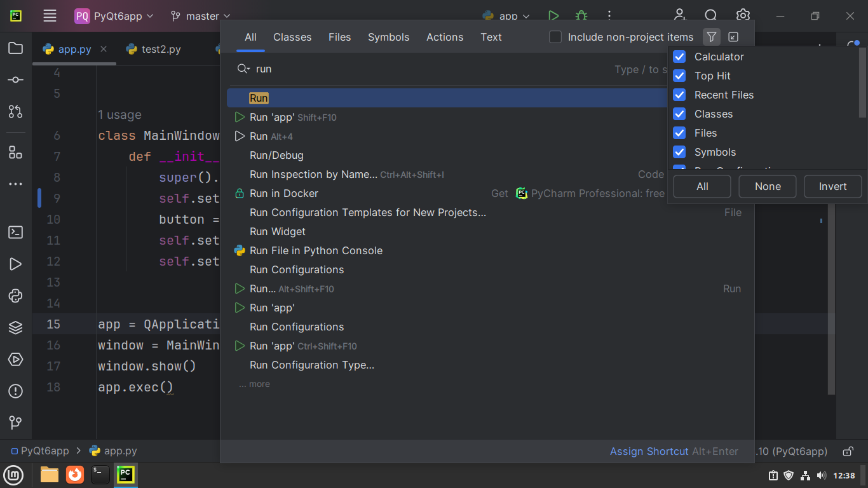
Task: Open the Linux Mint start menu
Action: pos(14,475)
